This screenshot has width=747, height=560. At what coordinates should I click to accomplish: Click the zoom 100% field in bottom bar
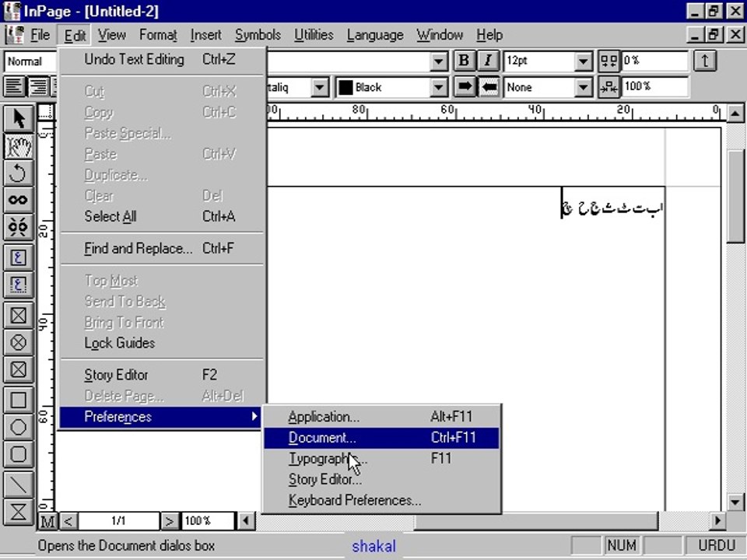[x=208, y=521]
